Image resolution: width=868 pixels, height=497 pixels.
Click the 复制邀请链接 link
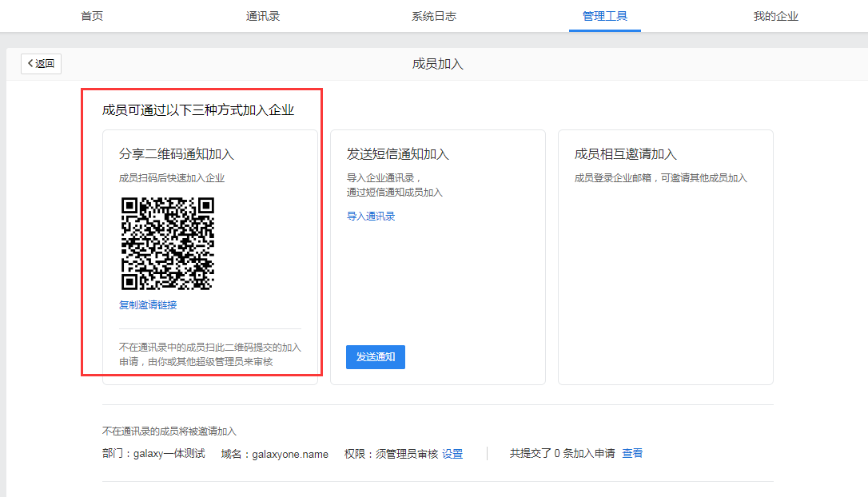tap(147, 304)
